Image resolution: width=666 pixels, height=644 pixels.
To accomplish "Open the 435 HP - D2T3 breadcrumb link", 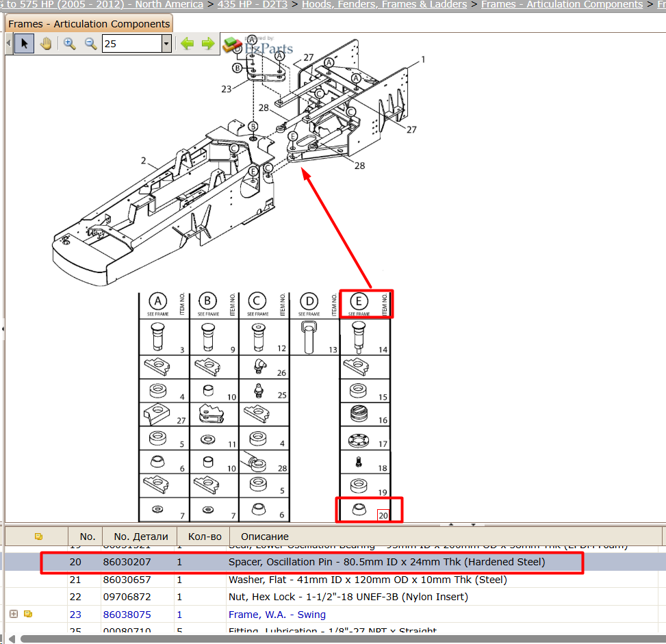I will (x=253, y=4).
